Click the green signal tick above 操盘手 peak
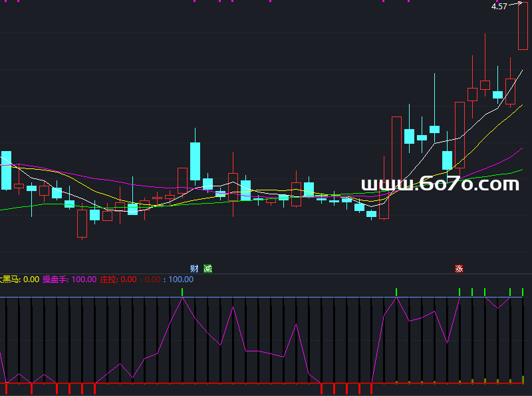This screenshot has width=532, height=396. click(x=182, y=293)
